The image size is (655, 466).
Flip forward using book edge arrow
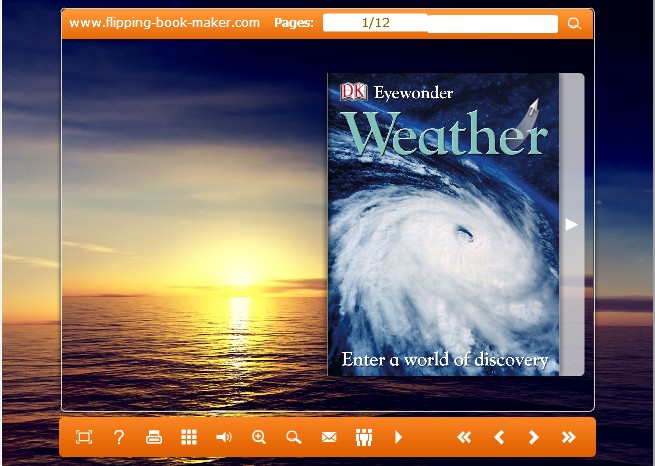tap(571, 225)
